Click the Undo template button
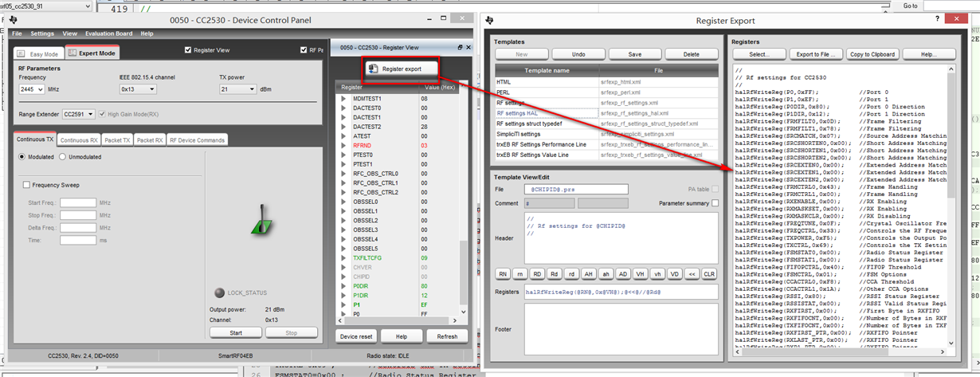 click(x=578, y=54)
